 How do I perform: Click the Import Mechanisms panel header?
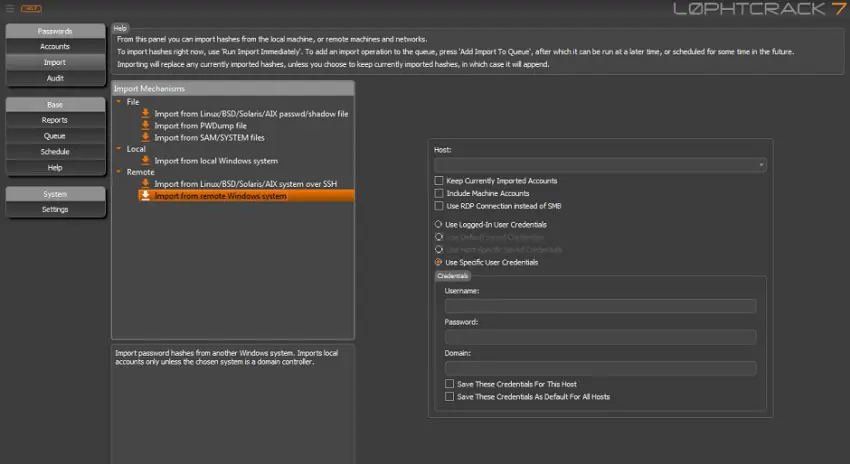point(233,88)
